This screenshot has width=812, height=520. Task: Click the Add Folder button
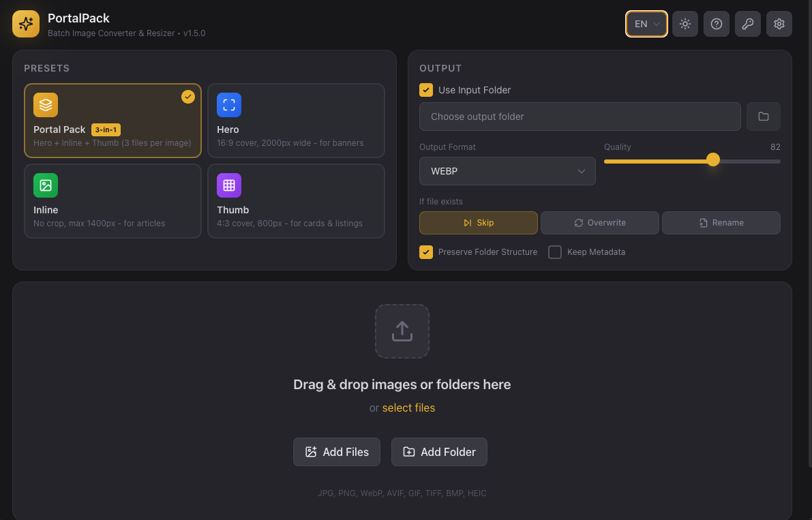439,452
